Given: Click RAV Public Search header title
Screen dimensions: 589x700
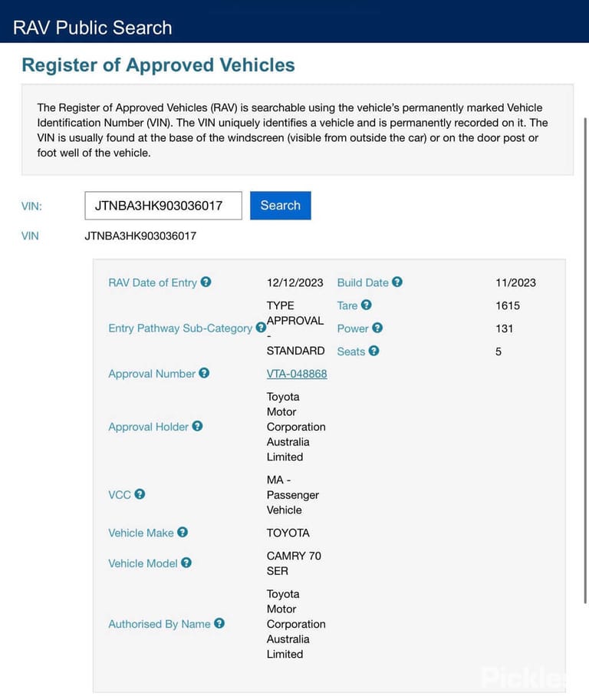Looking at the screenshot, I should (92, 28).
